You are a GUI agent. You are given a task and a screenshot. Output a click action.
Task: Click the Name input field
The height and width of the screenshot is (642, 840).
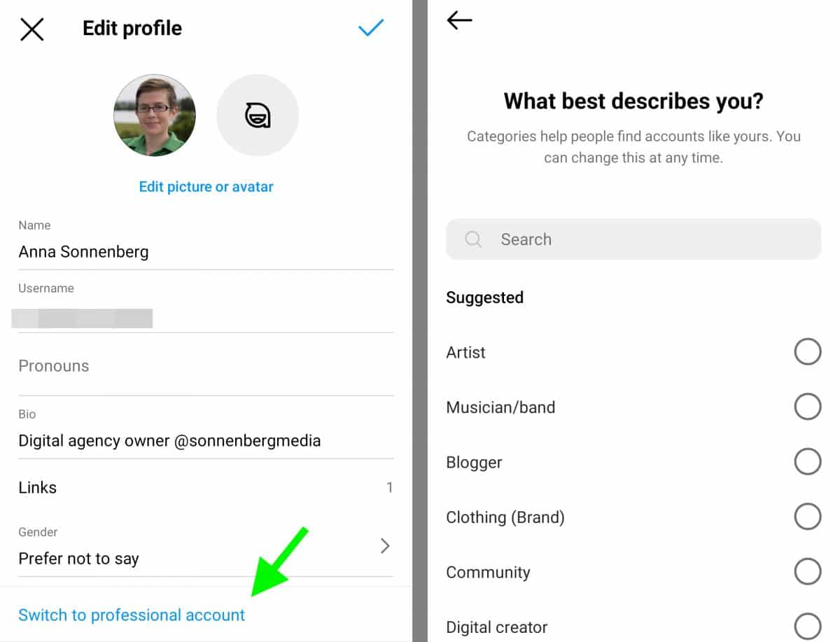tap(206, 252)
